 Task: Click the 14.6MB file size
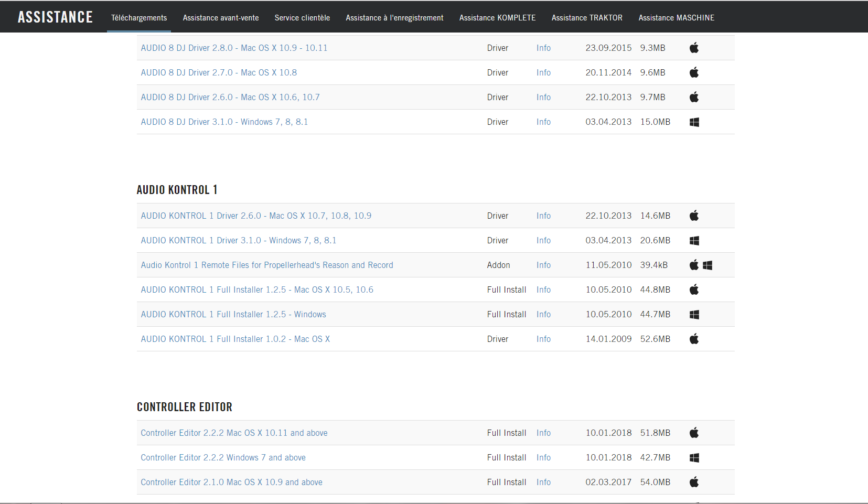tap(655, 216)
